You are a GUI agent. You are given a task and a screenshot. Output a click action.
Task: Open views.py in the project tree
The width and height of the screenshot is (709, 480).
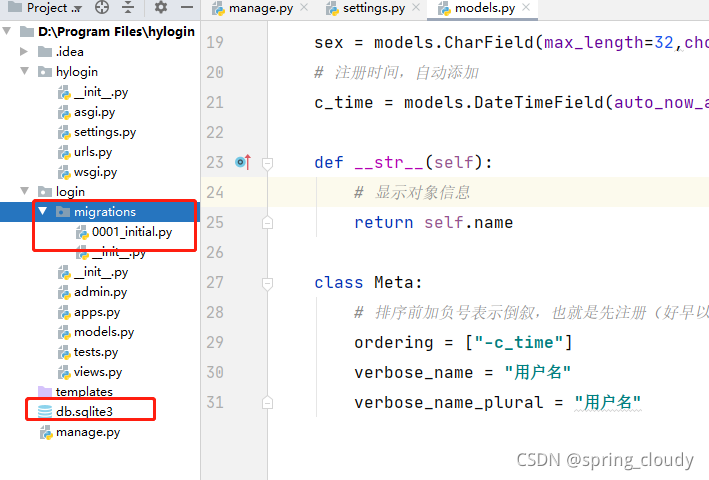point(98,372)
